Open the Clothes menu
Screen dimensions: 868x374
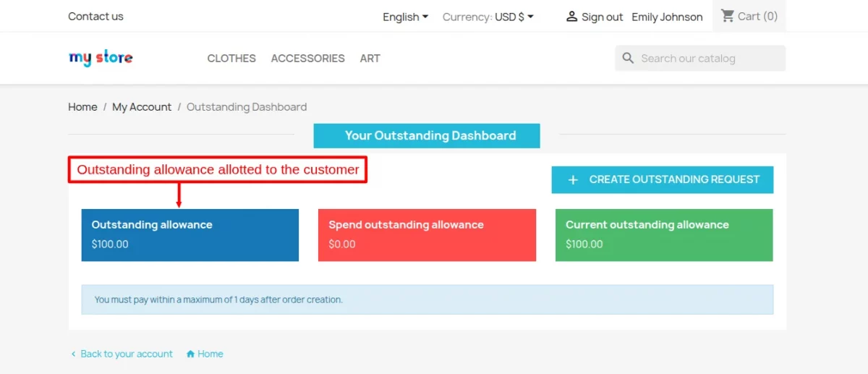[x=231, y=59]
